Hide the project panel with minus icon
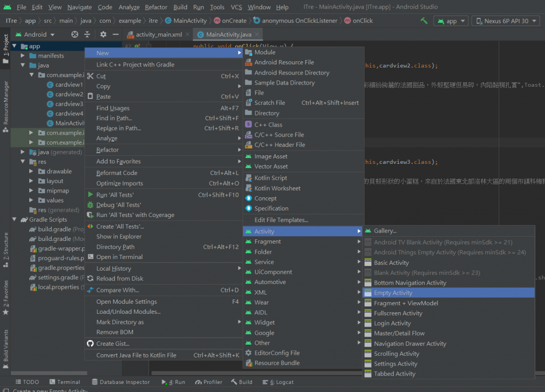 (x=115, y=35)
